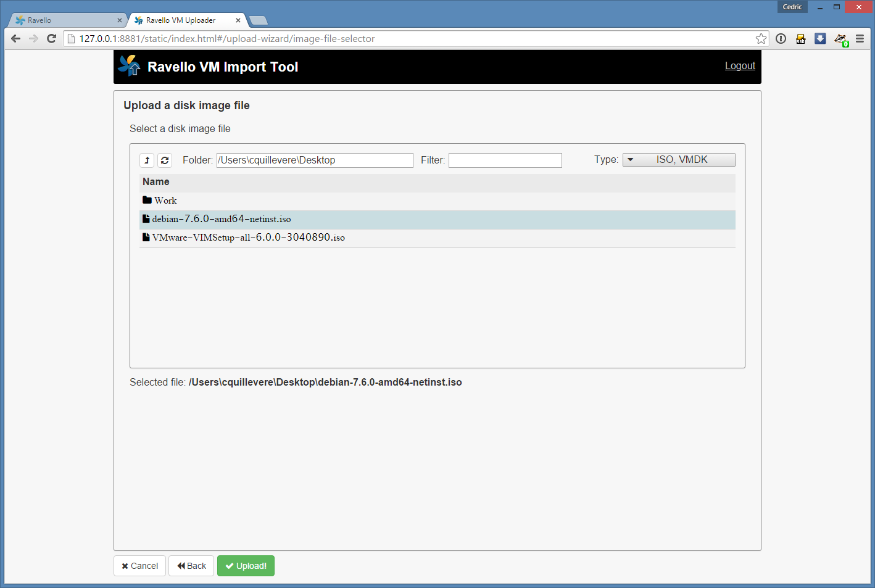Open the Chrome hamburger menu
875x588 pixels.
tap(860, 39)
